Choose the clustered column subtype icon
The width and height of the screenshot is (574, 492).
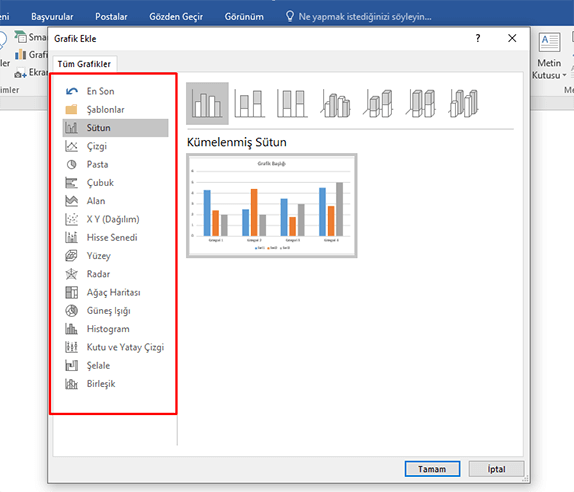207,104
